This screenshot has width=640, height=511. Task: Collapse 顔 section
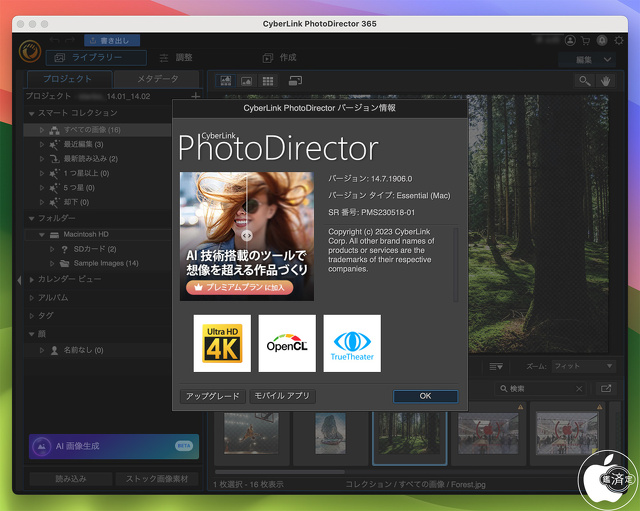[31, 334]
